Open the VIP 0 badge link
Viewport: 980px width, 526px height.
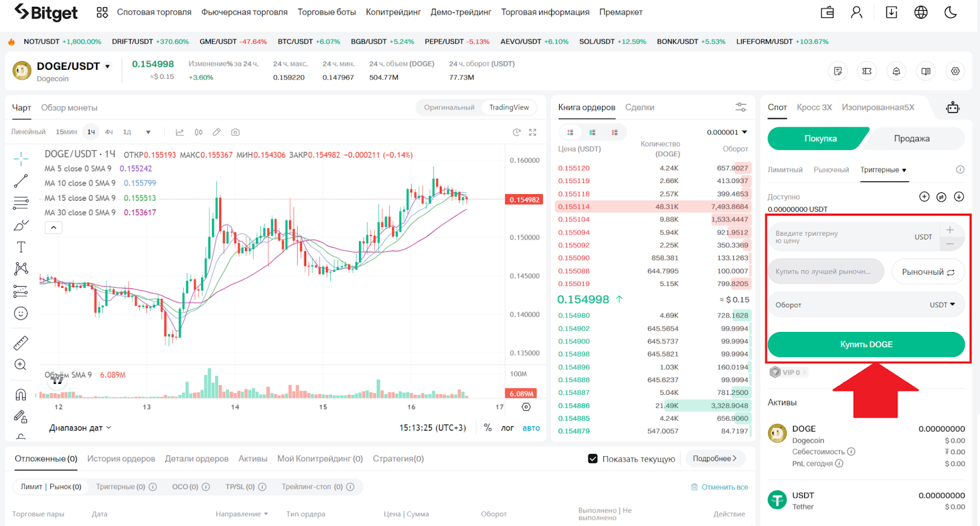788,372
